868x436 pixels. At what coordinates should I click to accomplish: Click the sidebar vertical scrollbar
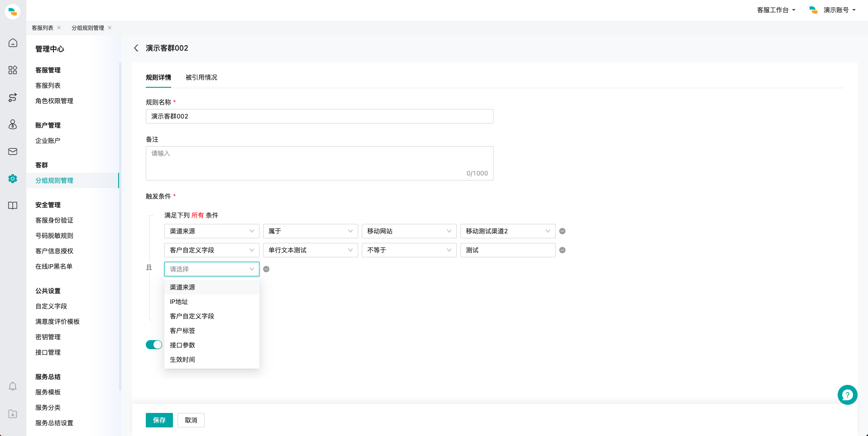pyautogui.click(x=120, y=226)
